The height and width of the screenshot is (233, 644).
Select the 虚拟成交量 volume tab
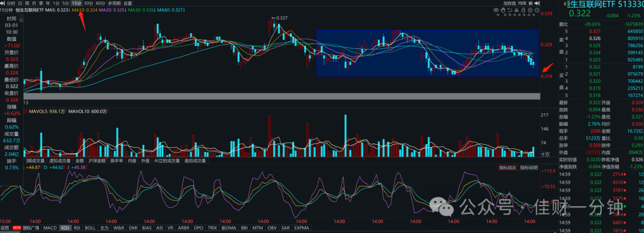(x=60, y=161)
